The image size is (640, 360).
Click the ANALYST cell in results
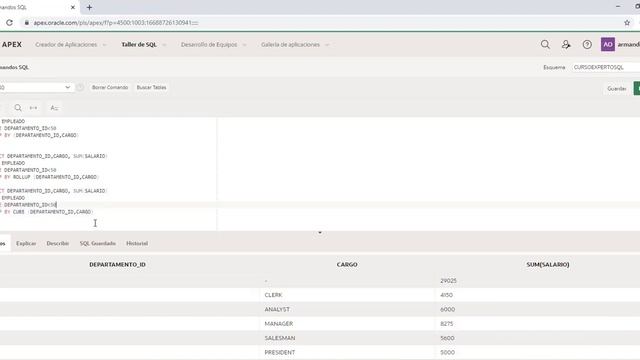click(x=277, y=309)
